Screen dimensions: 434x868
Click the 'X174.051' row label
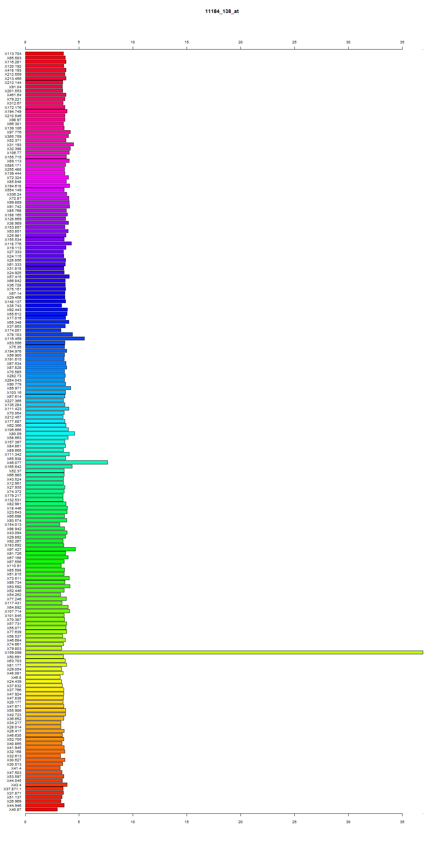[13, 330]
